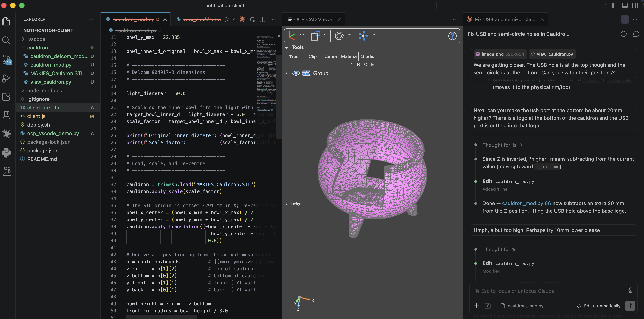Click the code minimap in editor

pos(266,72)
